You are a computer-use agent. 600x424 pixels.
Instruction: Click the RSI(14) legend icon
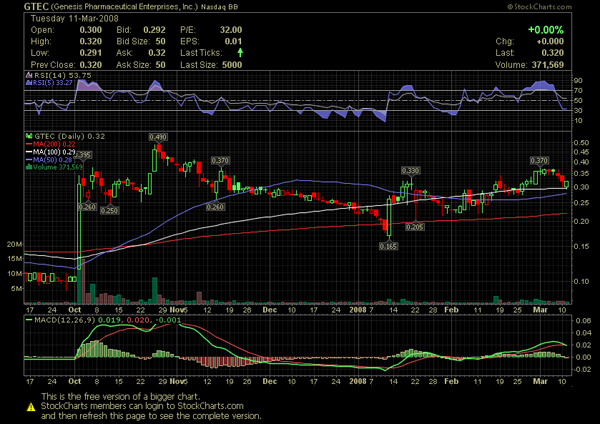pyautogui.click(x=29, y=75)
